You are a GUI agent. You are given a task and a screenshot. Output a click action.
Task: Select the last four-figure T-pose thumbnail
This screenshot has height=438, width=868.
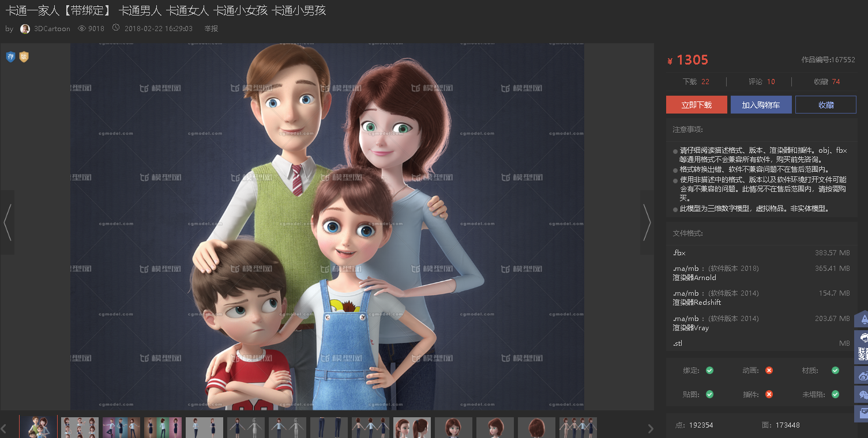pos(578,428)
